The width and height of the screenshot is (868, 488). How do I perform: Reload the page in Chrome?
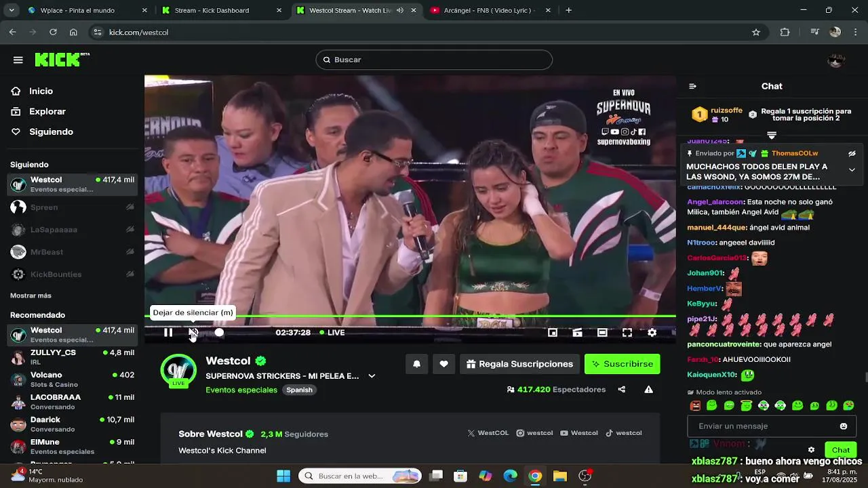53,32
